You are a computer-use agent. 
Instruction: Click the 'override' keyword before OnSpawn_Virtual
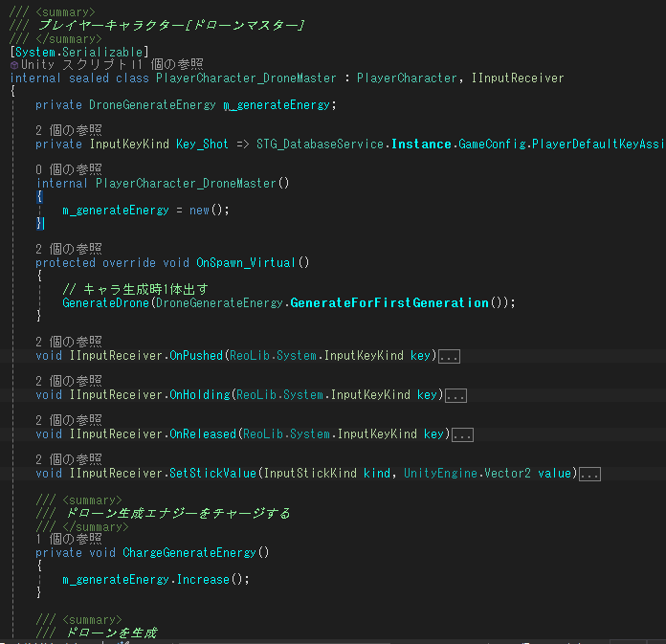coord(128,263)
